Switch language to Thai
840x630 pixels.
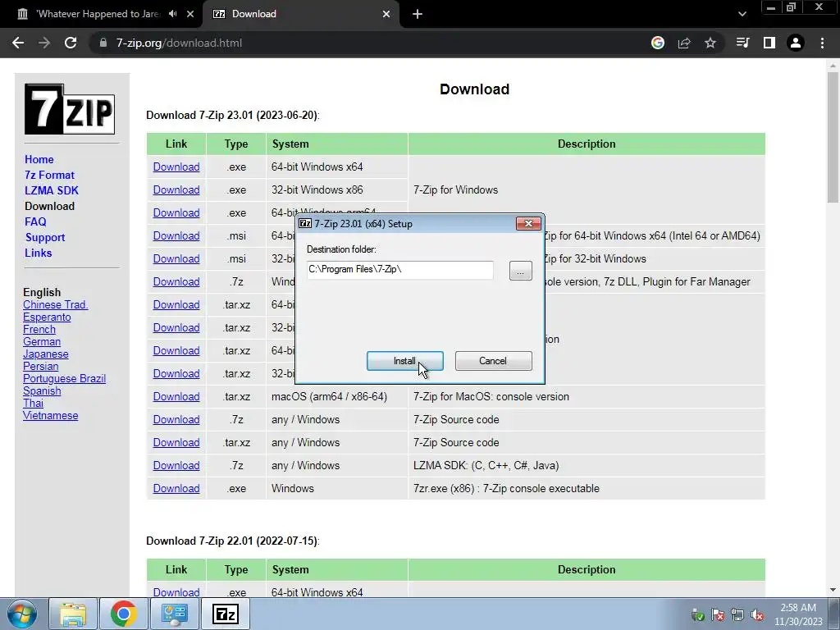[x=33, y=404]
